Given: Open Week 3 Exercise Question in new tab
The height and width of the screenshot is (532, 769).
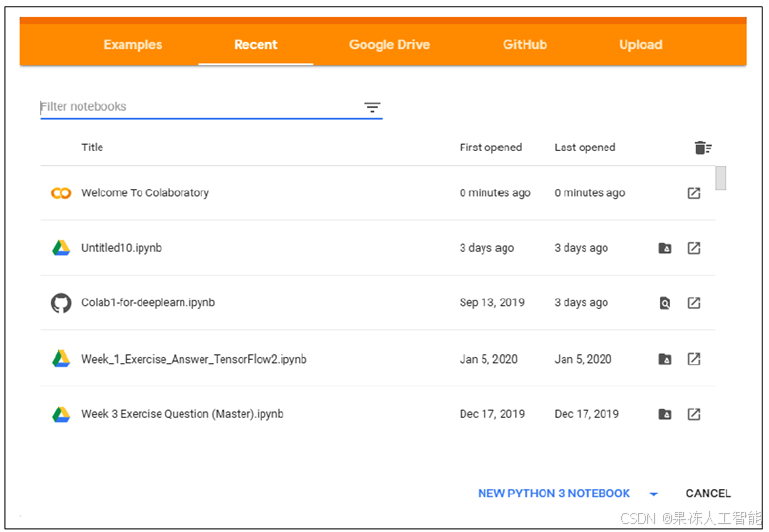Looking at the screenshot, I should 693,414.
